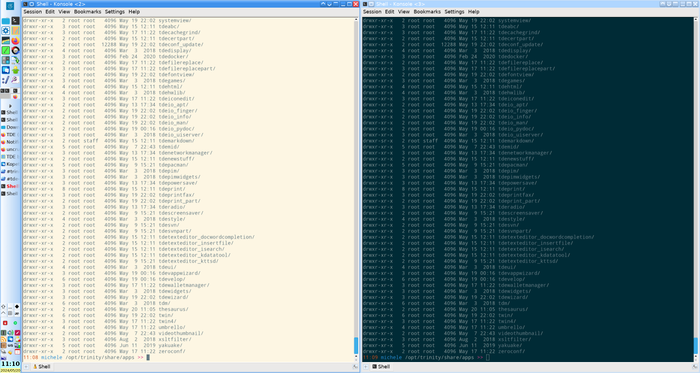Click the yellow tag tray icon
The height and width of the screenshot is (373, 700).
[10, 352]
